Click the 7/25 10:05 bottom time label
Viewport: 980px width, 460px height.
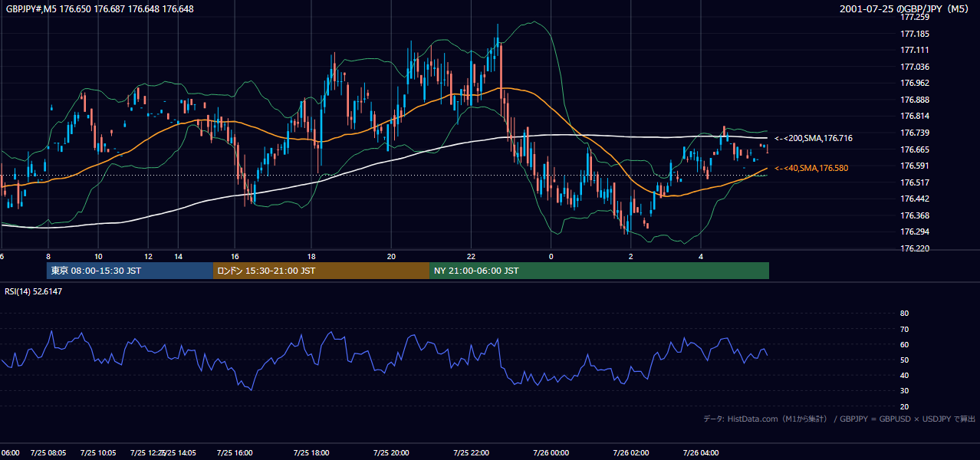coord(98,453)
